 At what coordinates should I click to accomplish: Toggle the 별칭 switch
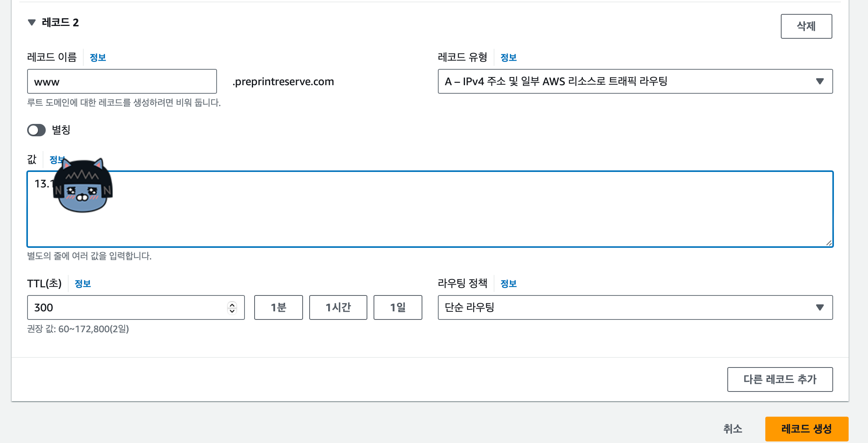click(36, 130)
